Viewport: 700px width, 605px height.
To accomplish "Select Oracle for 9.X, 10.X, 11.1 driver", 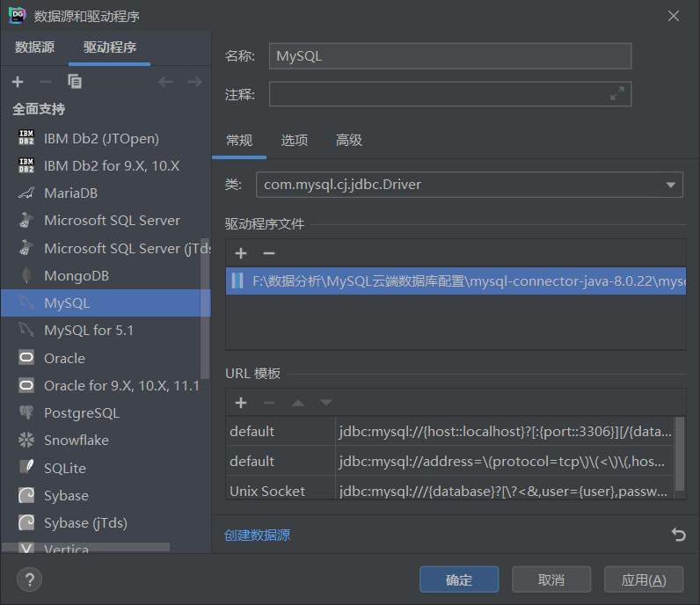I will click(106, 385).
